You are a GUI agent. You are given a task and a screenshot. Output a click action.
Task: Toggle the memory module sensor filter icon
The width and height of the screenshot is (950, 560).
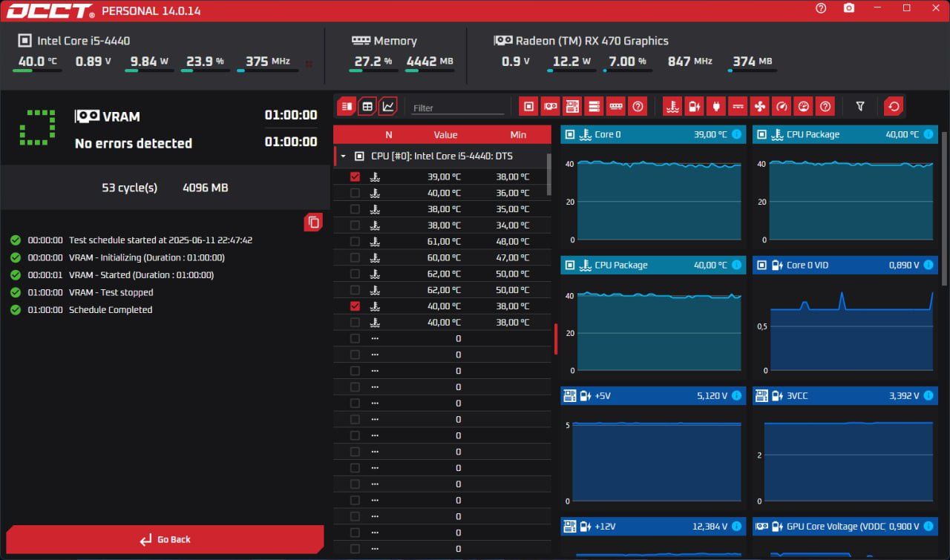click(615, 106)
